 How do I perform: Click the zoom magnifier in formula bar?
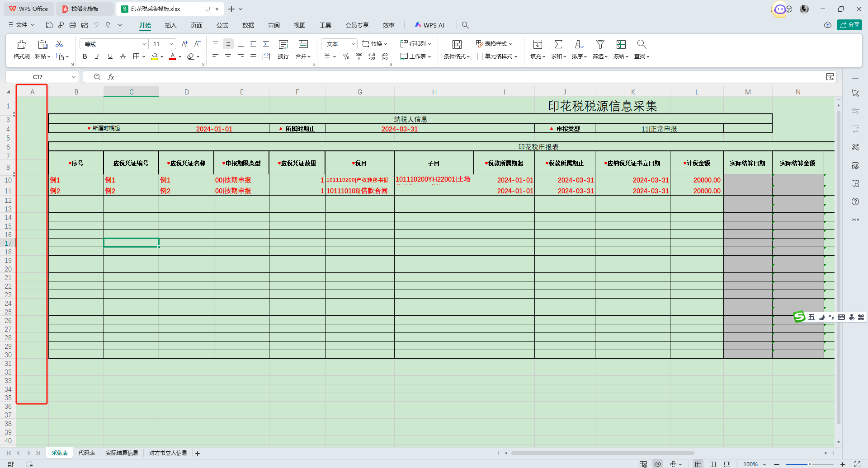coord(97,77)
